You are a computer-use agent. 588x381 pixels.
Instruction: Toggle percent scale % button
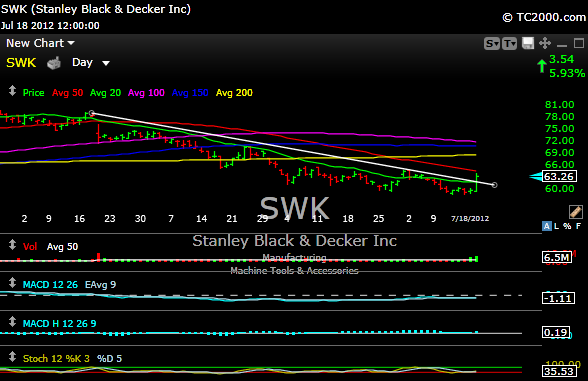coord(567,226)
